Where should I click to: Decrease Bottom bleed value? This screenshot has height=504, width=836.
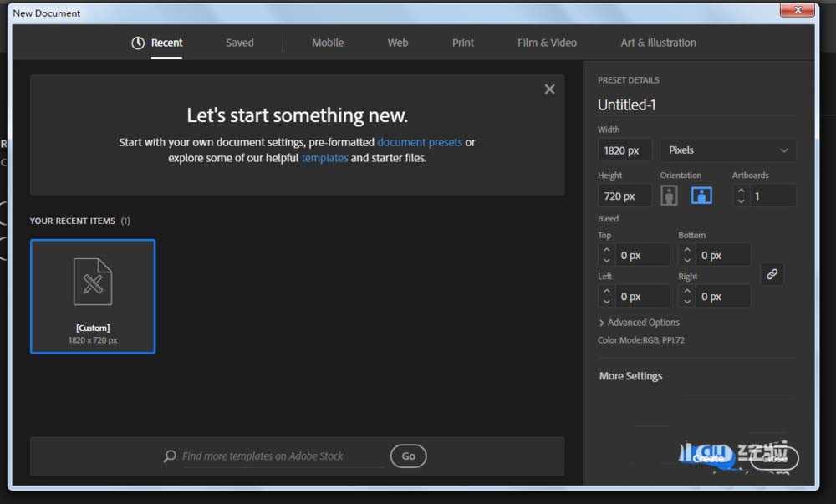687,261
